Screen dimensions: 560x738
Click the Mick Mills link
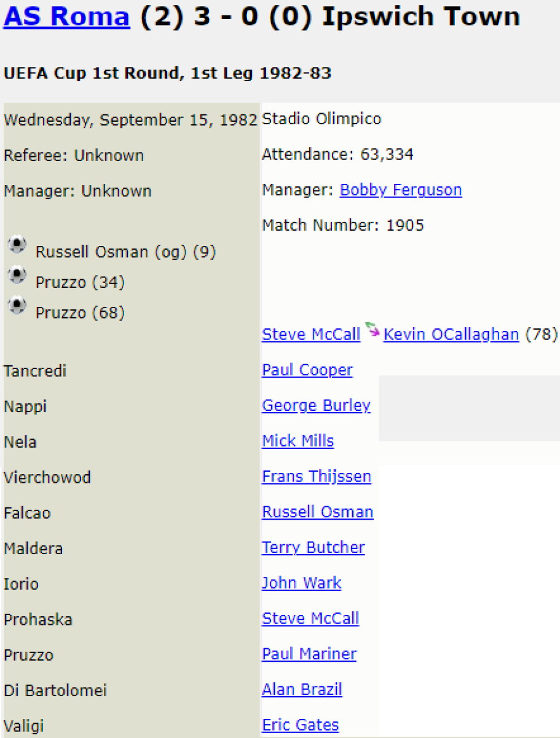pyautogui.click(x=298, y=441)
